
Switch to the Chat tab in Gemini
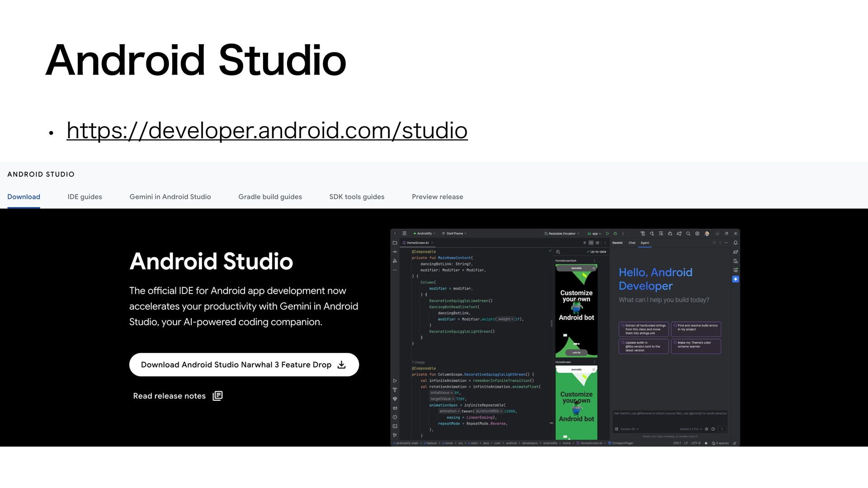click(x=632, y=243)
